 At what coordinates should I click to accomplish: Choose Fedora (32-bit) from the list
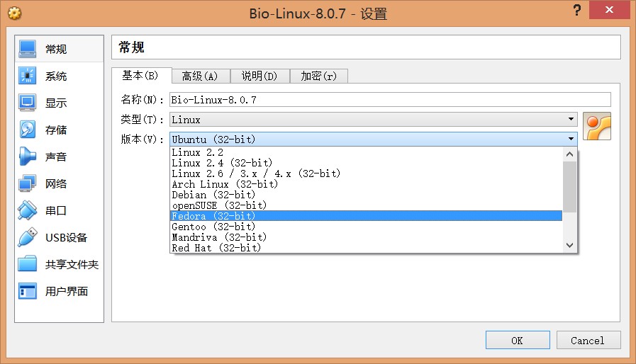[366, 216]
